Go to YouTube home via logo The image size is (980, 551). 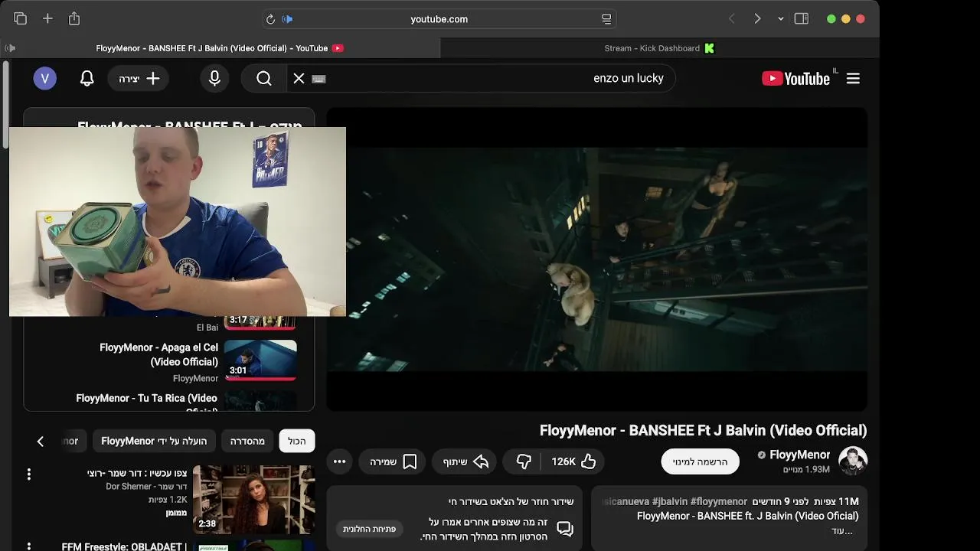tap(796, 78)
